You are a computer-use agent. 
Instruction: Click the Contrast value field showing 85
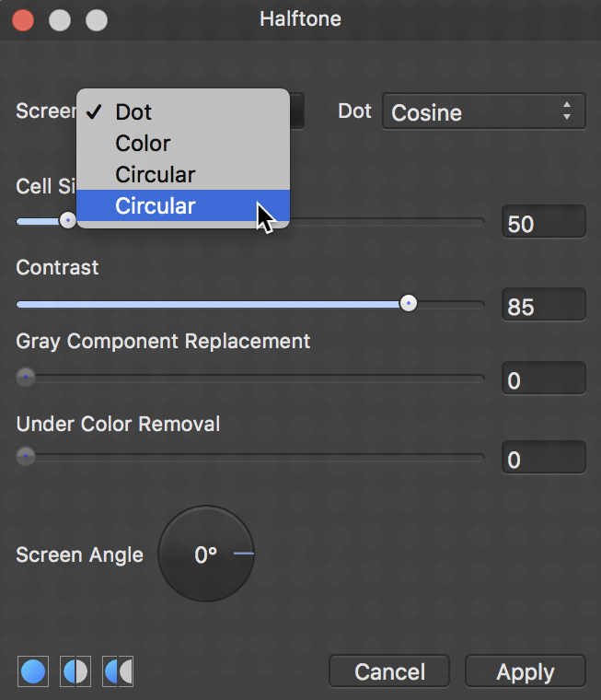coord(543,305)
